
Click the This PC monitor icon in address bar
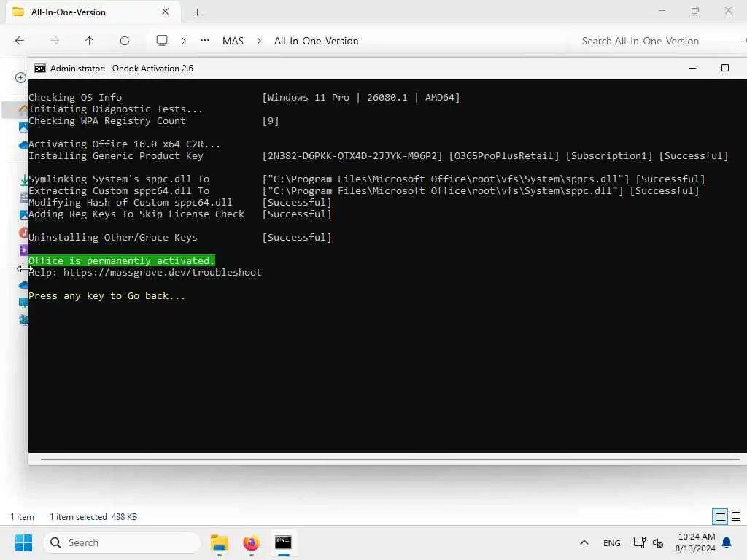162,41
